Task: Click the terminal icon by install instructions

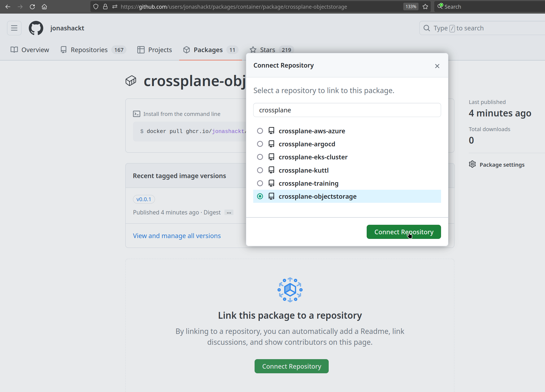Action: coord(137,114)
